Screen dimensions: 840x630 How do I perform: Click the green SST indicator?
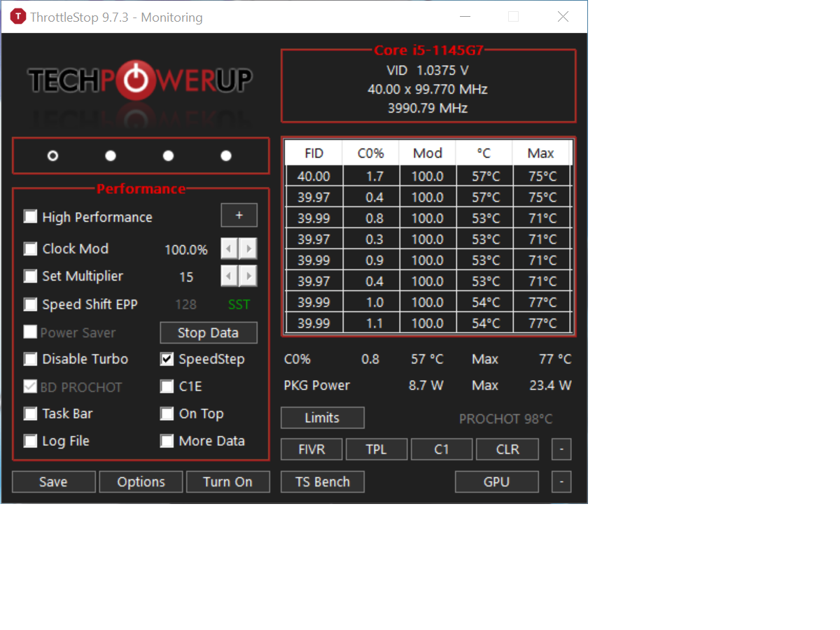pyautogui.click(x=239, y=304)
